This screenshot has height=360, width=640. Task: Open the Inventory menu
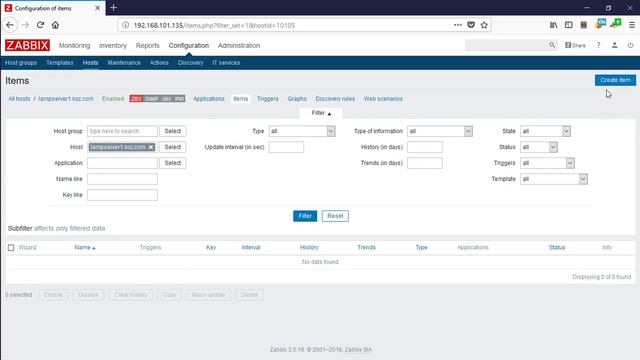pos(113,45)
